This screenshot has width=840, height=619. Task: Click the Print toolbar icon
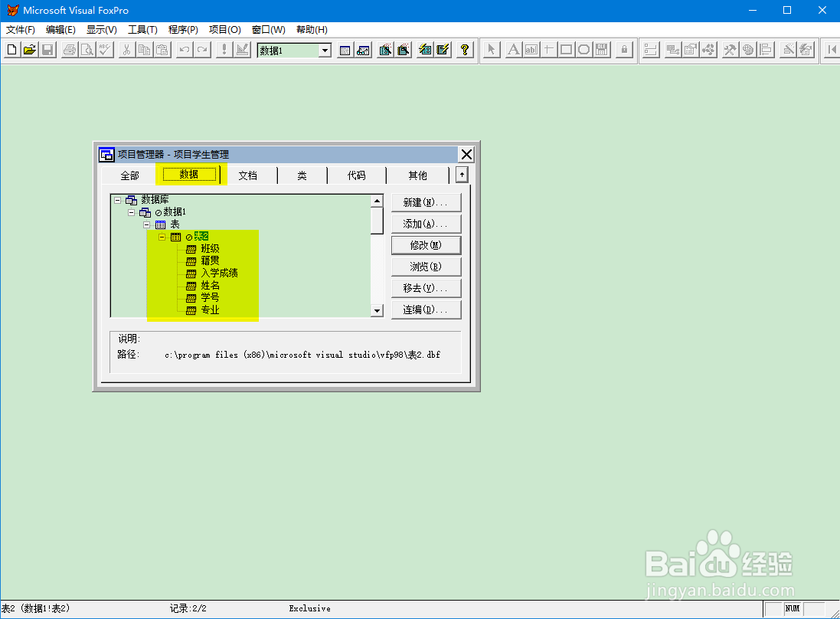(70, 50)
